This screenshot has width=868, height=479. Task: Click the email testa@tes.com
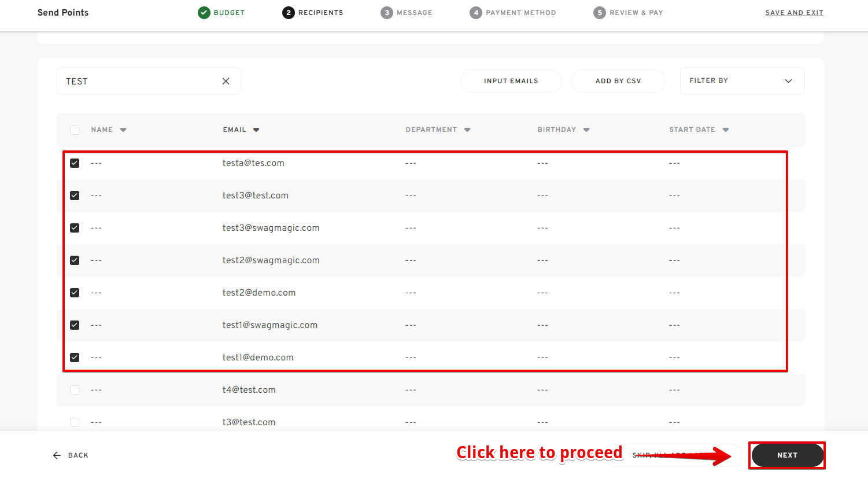[253, 163]
